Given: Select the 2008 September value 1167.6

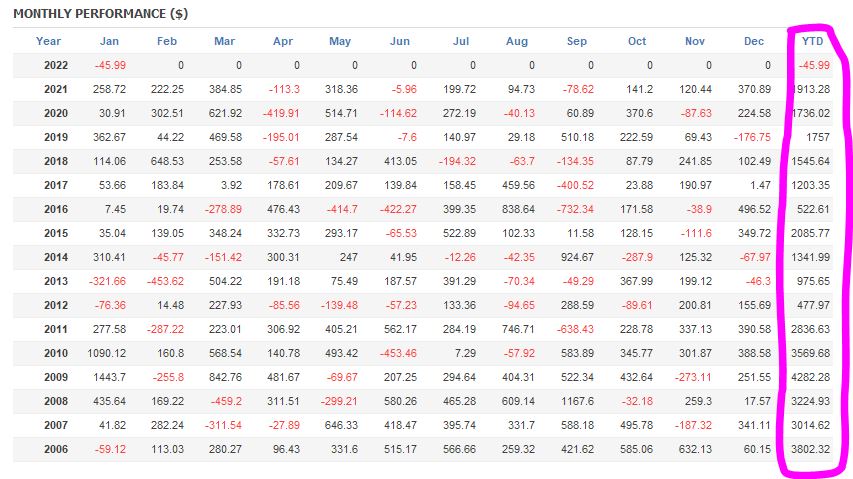Looking at the screenshot, I should 575,400.
